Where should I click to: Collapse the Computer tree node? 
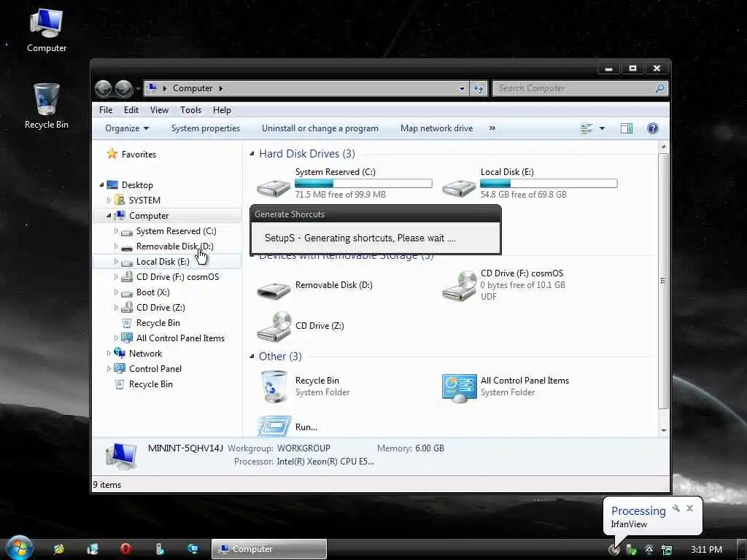[109, 216]
